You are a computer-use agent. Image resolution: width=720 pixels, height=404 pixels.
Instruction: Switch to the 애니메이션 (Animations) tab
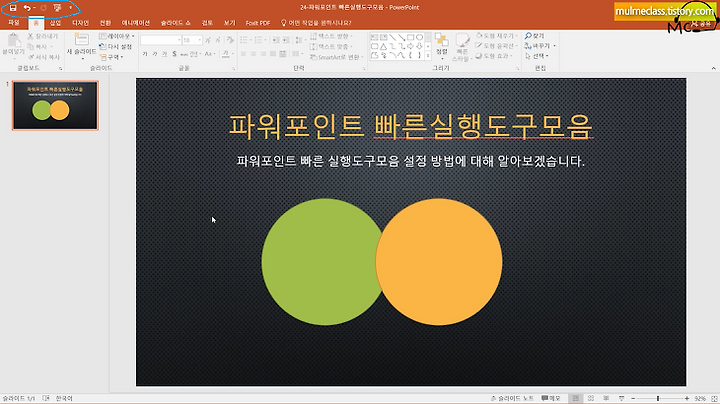pyautogui.click(x=135, y=22)
